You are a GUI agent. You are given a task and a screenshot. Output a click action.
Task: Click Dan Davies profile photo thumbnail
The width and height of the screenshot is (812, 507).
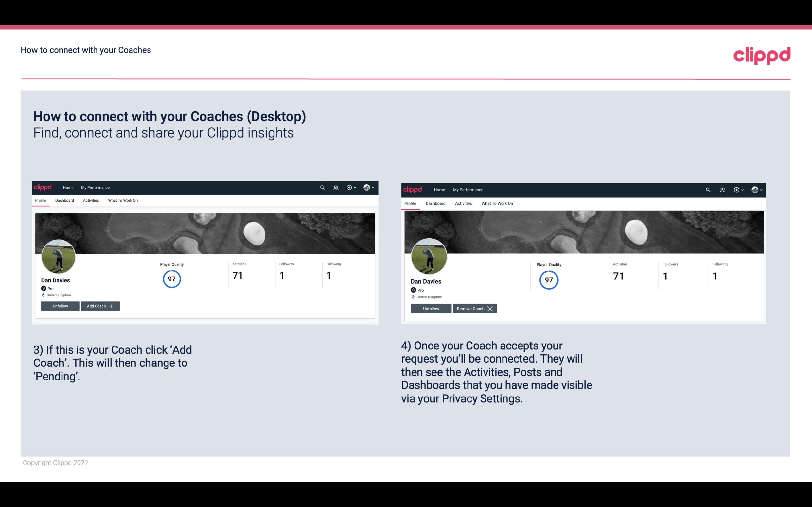pyautogui.click(x=59, y=256)
